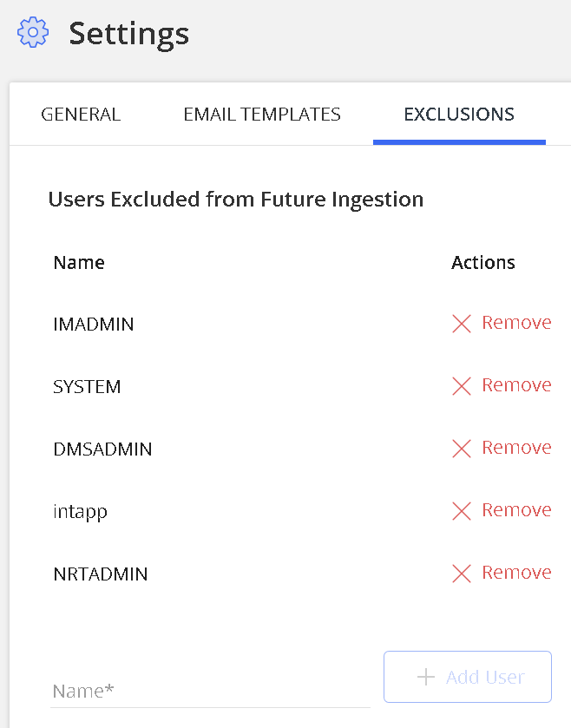Click the red X icon for NRTADMIN
Image resolution: width=571 pixels, height=728 pixels.
click(462, 574)
